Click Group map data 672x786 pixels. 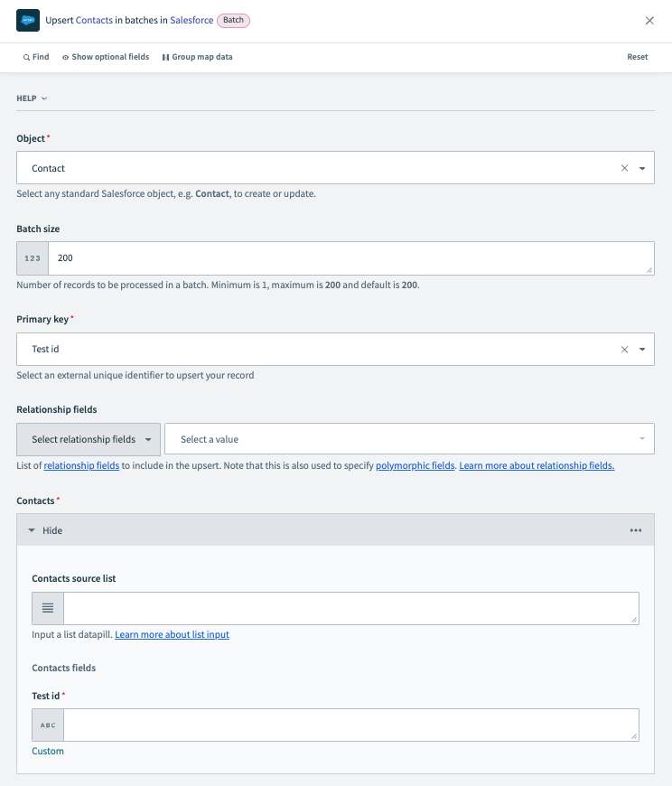(x=197, y=57)
